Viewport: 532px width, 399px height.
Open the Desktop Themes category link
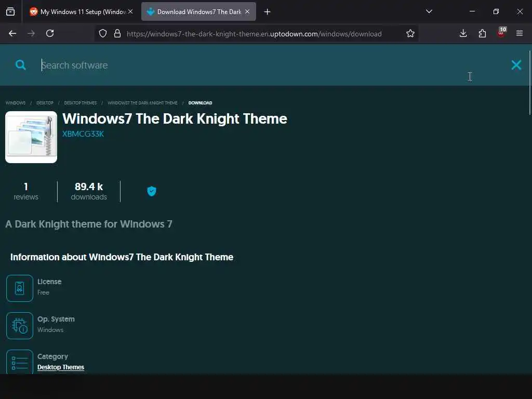61,367
